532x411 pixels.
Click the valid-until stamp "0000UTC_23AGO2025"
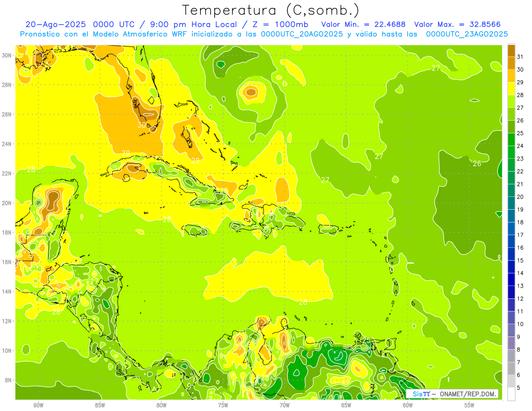(467, 34)
